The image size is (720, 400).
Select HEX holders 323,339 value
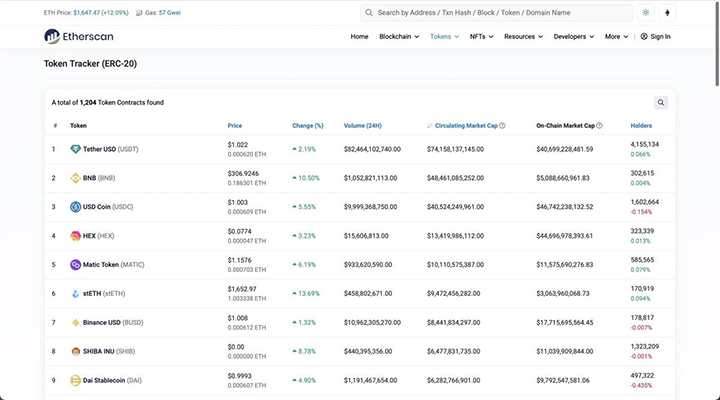pyautogui.click(x=642, y=231)
